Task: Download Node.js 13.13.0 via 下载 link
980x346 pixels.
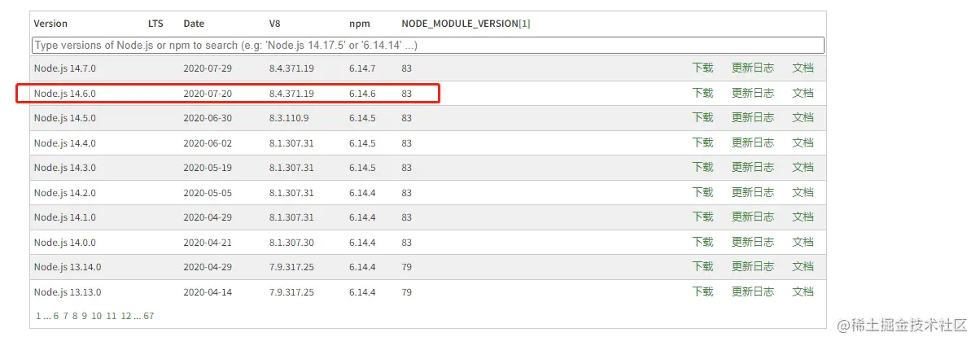Action: [702, 292]
